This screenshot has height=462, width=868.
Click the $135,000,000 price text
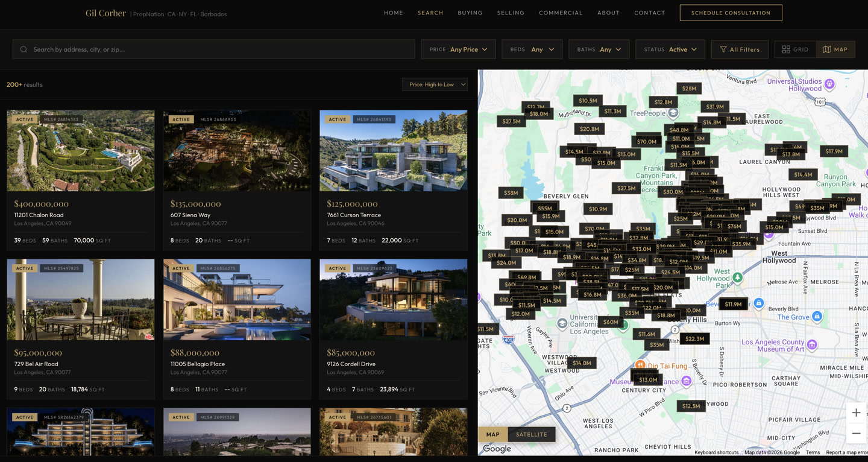point(196,204)
